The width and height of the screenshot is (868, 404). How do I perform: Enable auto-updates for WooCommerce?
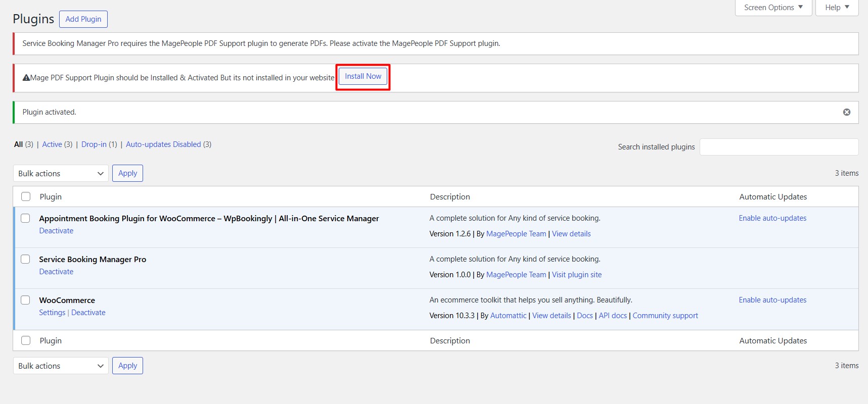[772, 300]
